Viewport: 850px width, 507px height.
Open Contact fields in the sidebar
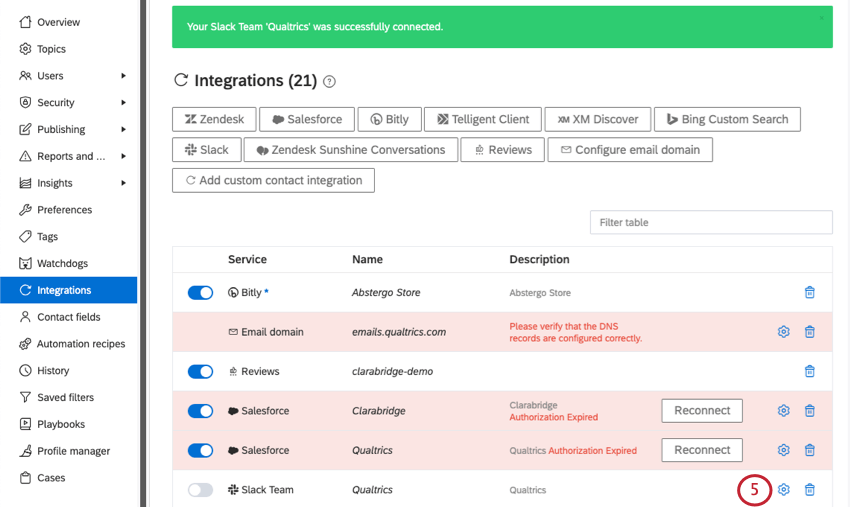[x=68, y=317]
